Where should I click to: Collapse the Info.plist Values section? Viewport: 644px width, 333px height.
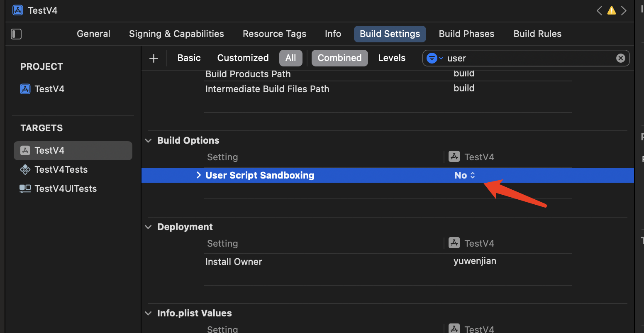point(148,313)
